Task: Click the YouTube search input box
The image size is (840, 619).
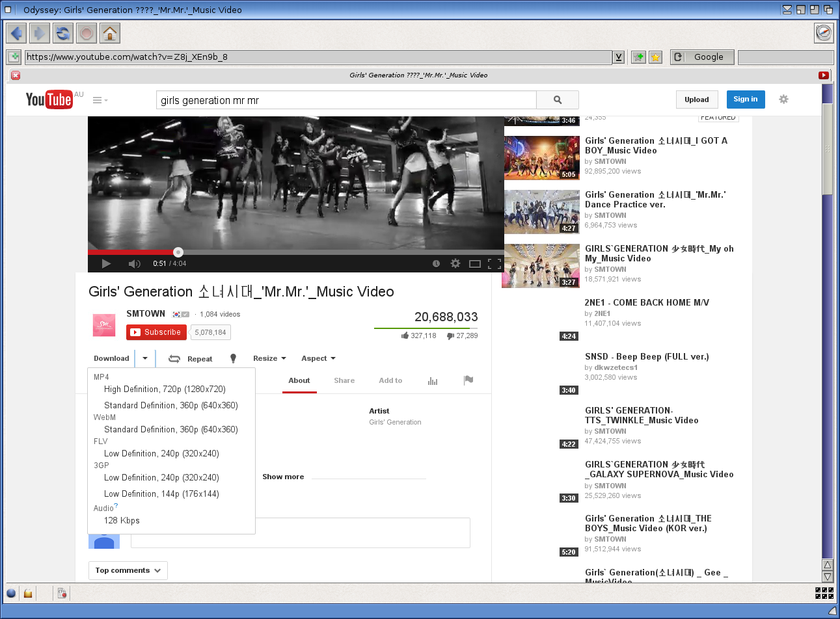Action: click(346, 100)
